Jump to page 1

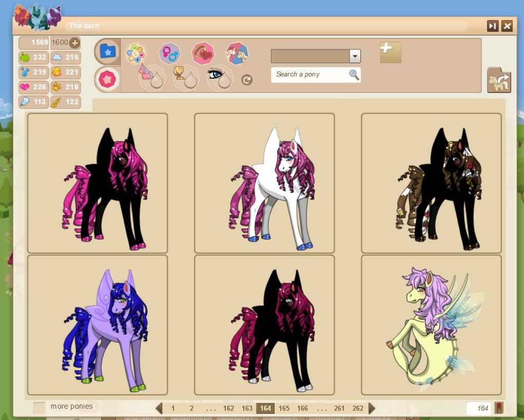[173, 408]
